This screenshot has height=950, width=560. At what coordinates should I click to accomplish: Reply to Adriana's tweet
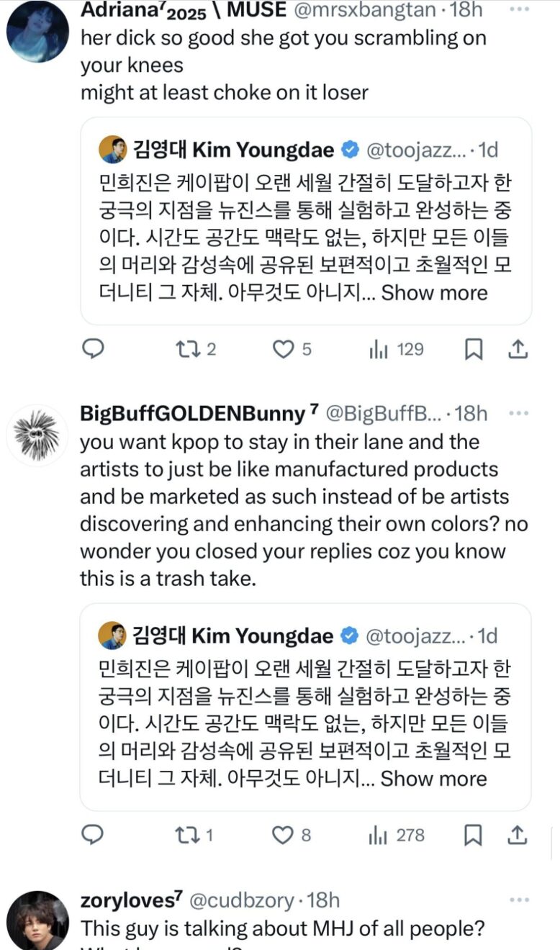tap(93, 350)
